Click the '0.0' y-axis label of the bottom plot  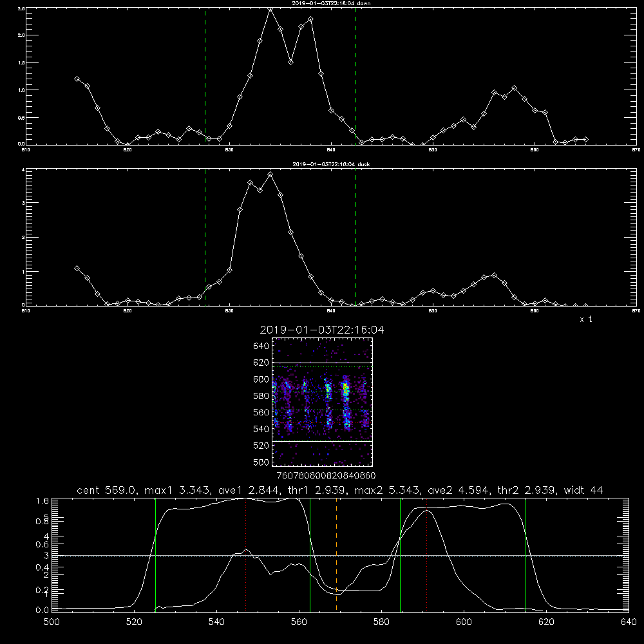(43, 611)
